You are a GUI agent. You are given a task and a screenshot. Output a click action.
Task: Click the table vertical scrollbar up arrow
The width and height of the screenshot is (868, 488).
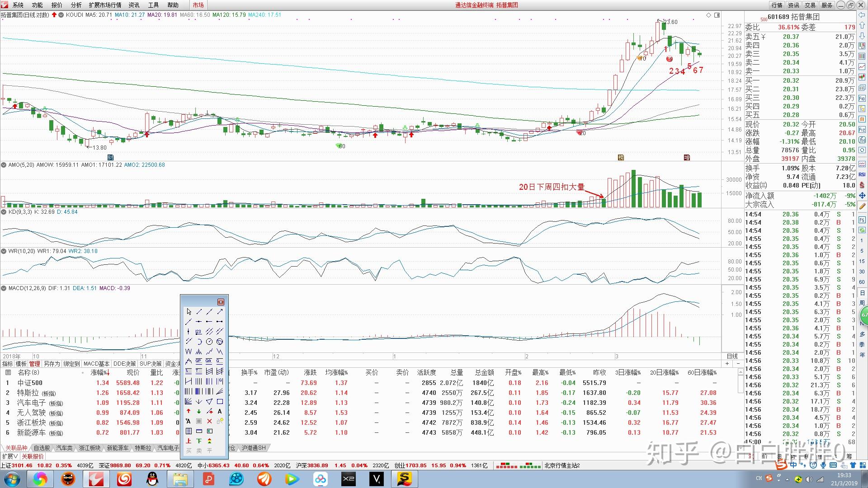(741, 371)
